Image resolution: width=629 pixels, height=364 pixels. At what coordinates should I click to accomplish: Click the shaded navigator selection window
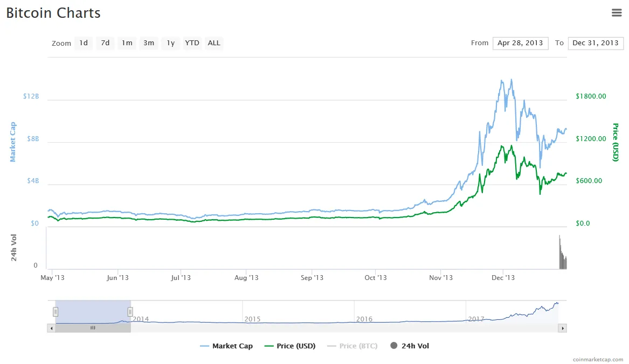[x=93, y=312]
